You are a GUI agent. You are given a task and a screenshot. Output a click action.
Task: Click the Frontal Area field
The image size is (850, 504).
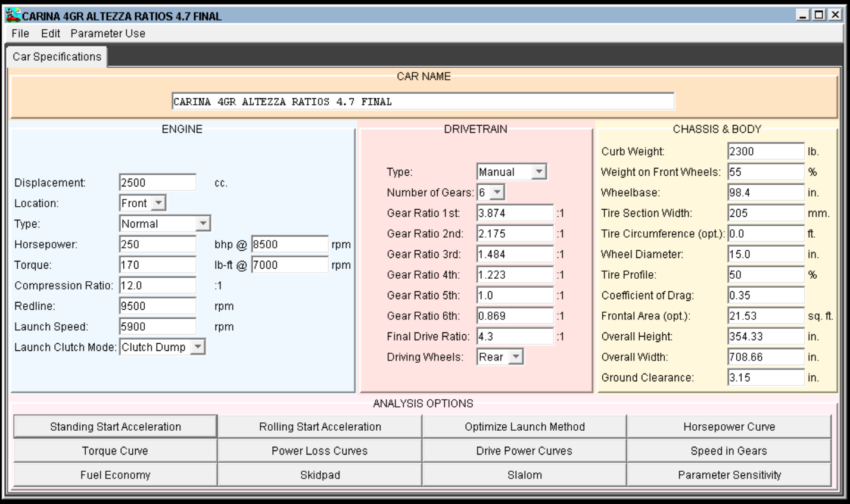coord(766,316)
